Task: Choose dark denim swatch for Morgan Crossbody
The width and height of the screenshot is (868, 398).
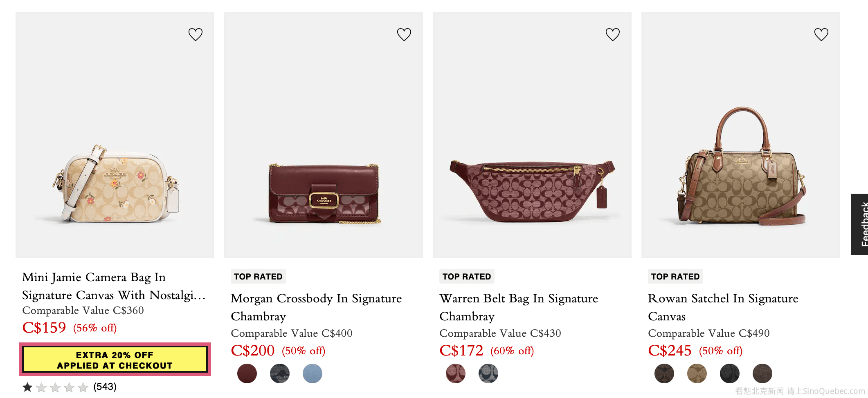Action: click(280, 373)
